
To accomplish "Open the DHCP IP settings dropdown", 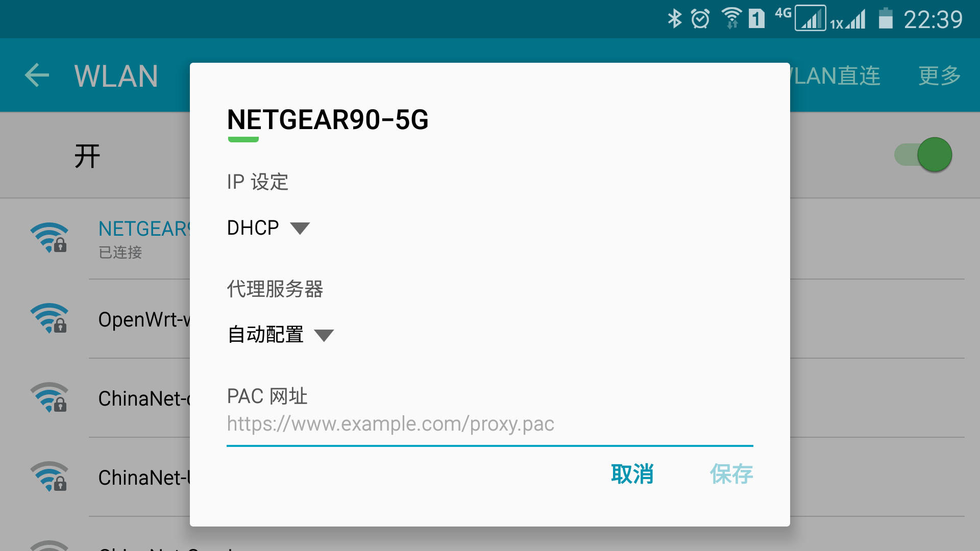I will point(268,228).
